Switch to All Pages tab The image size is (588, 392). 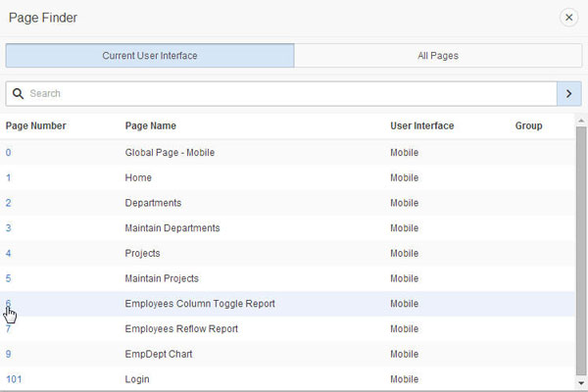(438, 56)
